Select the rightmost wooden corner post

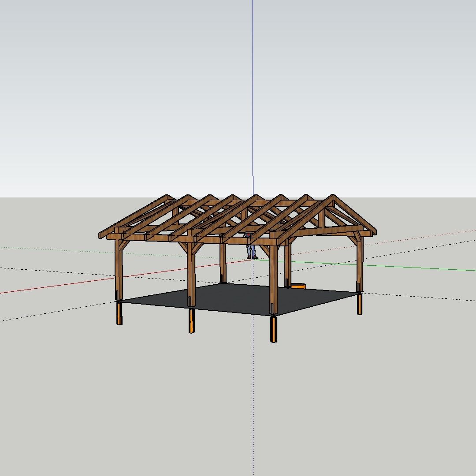(360, 264)
